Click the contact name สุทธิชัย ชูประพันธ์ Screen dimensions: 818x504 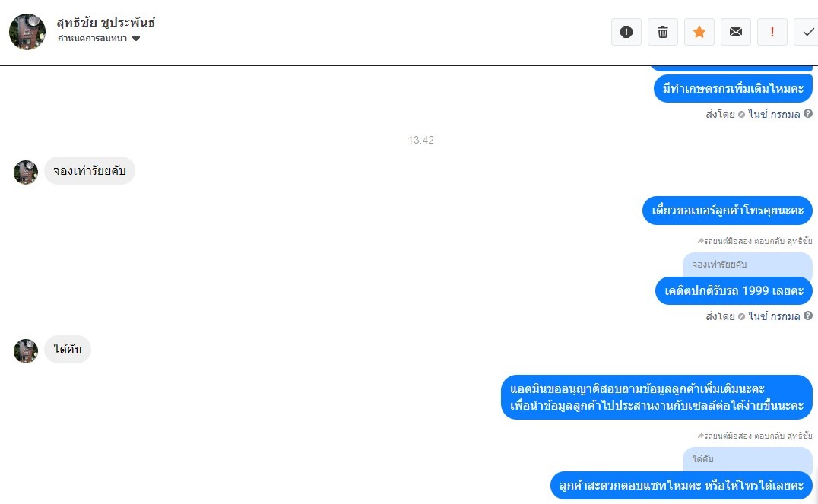[106, 23]
